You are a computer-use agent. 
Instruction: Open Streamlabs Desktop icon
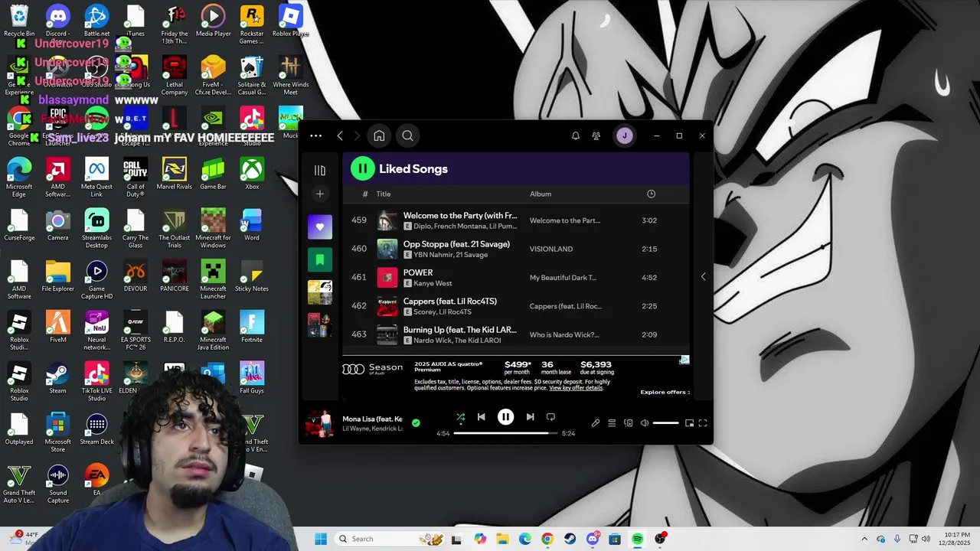96,228
